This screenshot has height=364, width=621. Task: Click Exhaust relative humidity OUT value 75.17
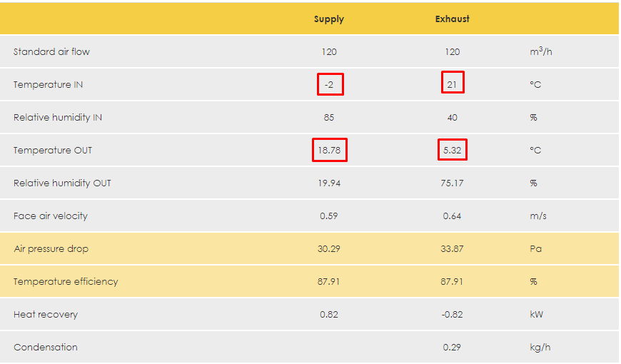pyautogui.click(x=453, y=183)
